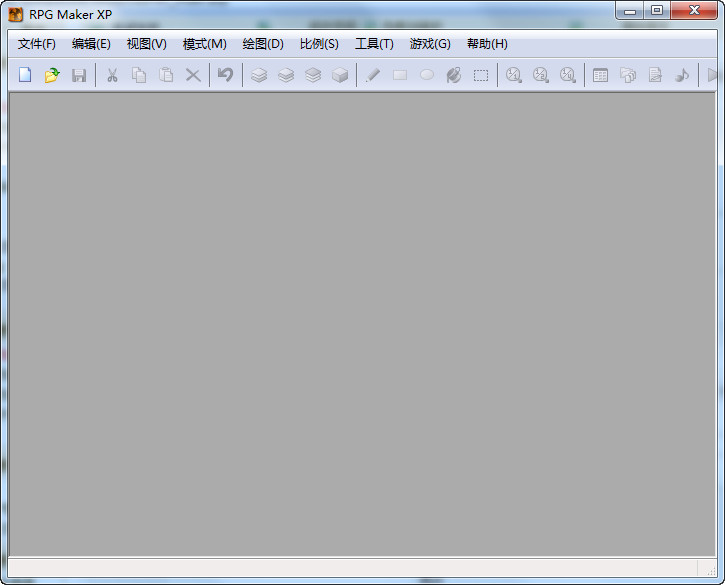Choose the dashed rectangle Select tool
Image resolution: width=725 pixels, height=585 pixels.
click(x=481, y=75)
